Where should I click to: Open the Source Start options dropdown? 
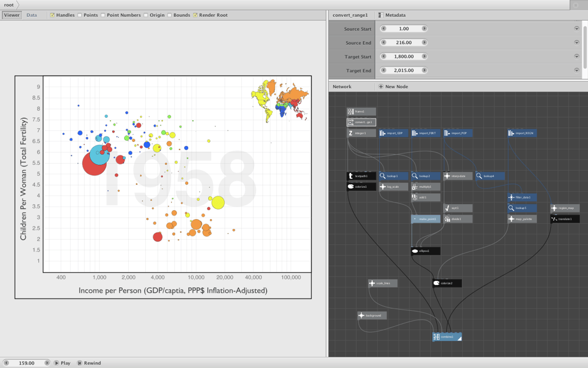[x=576, y=28]
